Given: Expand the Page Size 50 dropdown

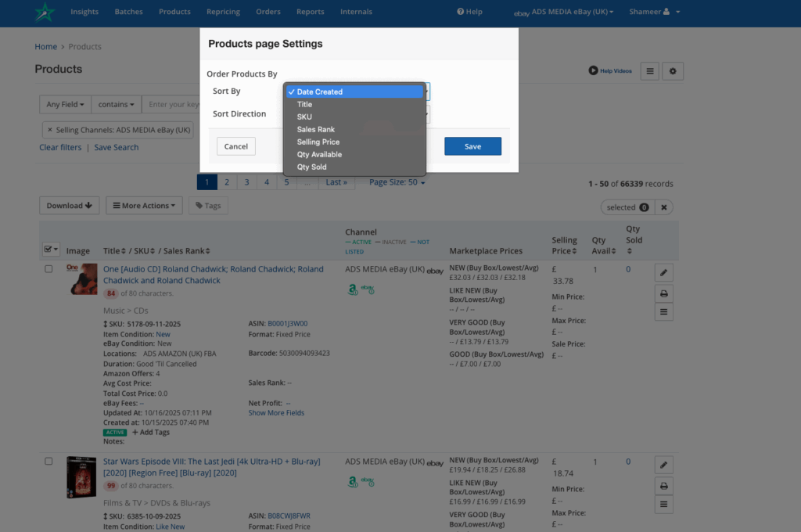Looking at the screenshot, I should pyautogui.click(x=397, y=182).
